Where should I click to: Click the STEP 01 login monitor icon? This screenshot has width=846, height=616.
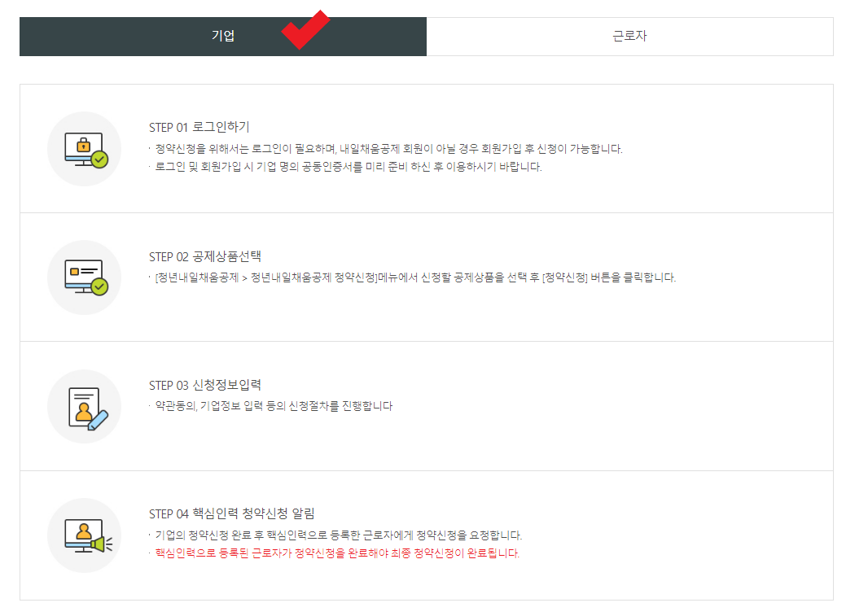point(85,149)
